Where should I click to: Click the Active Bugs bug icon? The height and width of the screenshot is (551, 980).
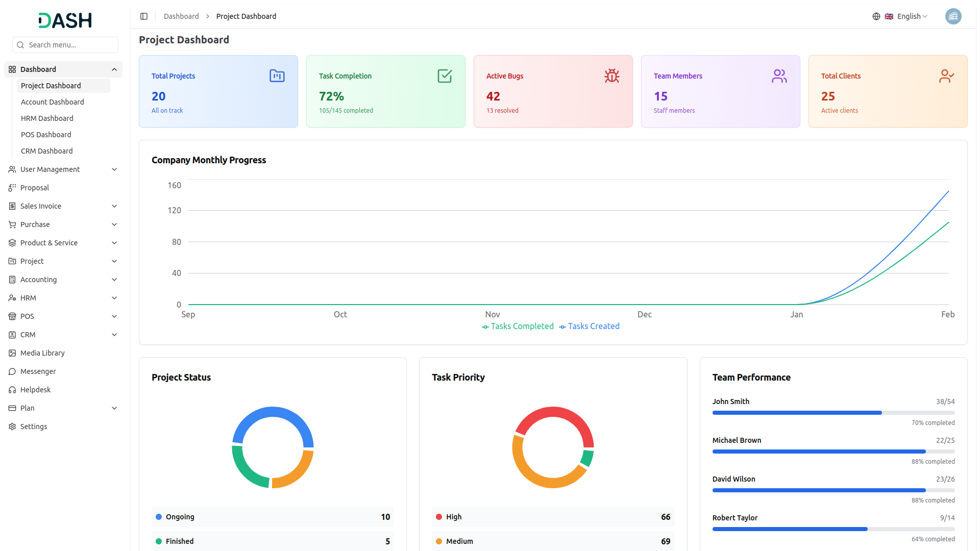[x=611, y=76]
